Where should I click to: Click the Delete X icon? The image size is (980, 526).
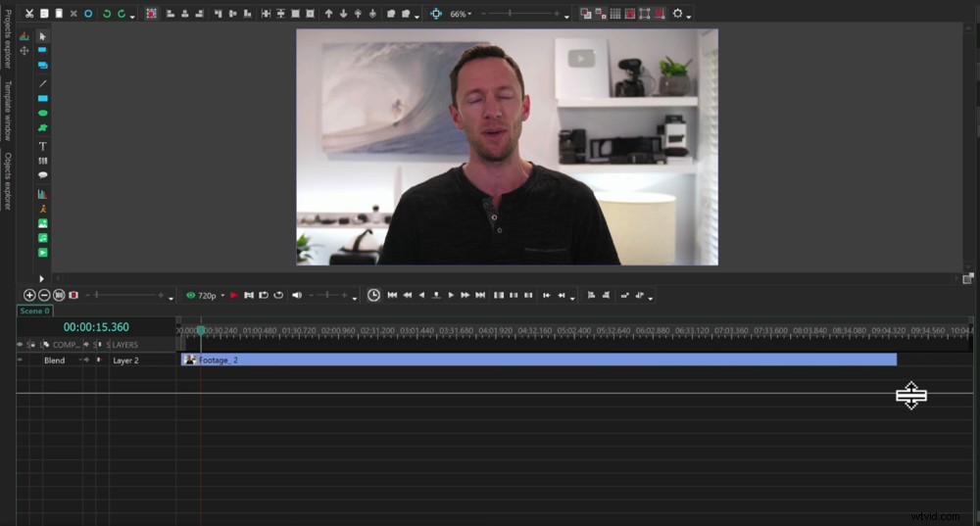73,13
